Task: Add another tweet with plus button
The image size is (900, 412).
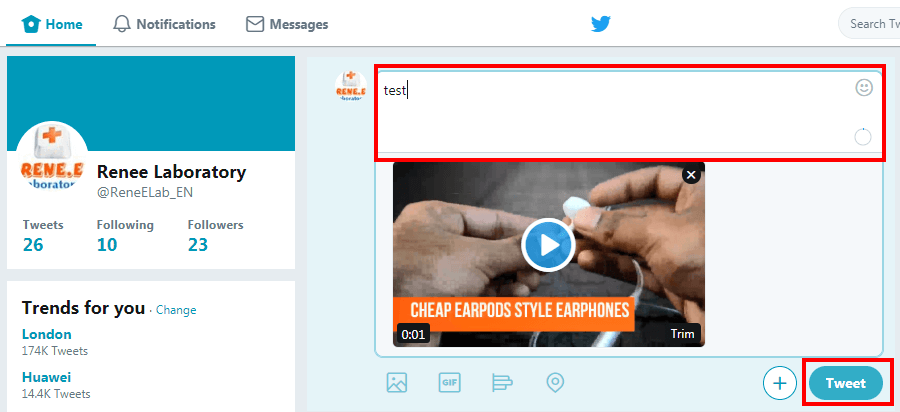Action: 779,382
